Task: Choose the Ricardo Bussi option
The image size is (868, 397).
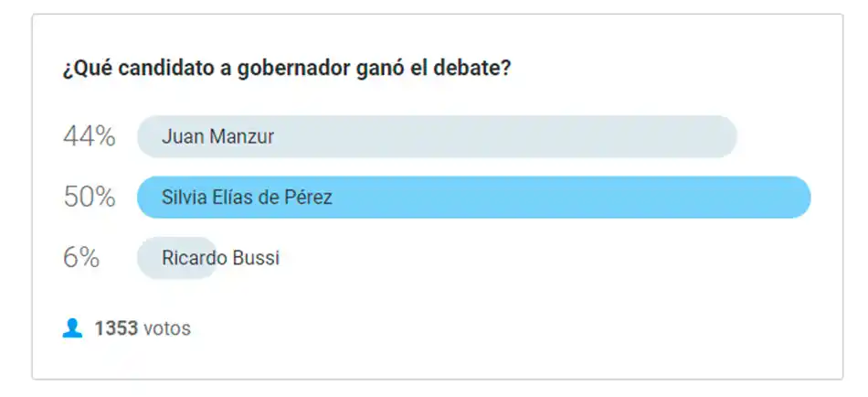Action: [x=220, y=258]
